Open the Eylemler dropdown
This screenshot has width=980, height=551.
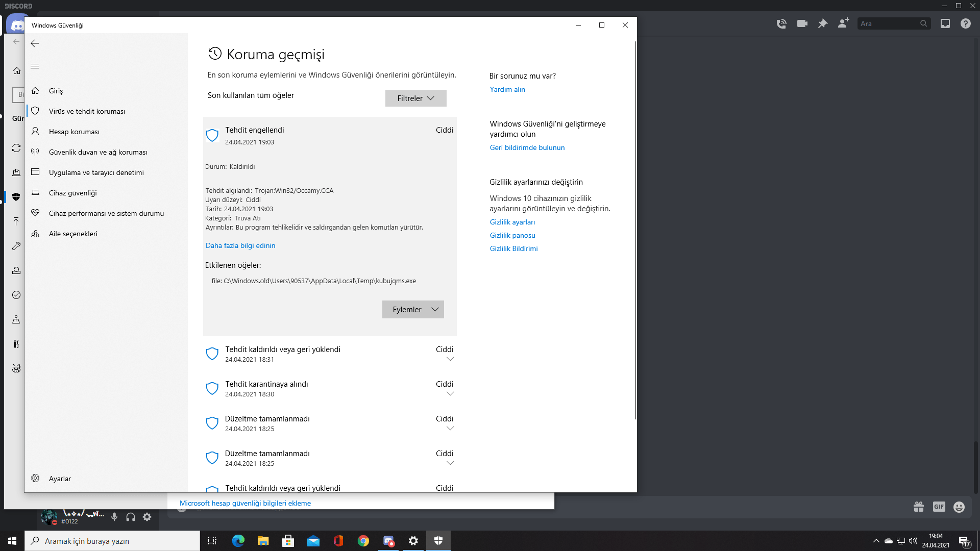[413, 310]
